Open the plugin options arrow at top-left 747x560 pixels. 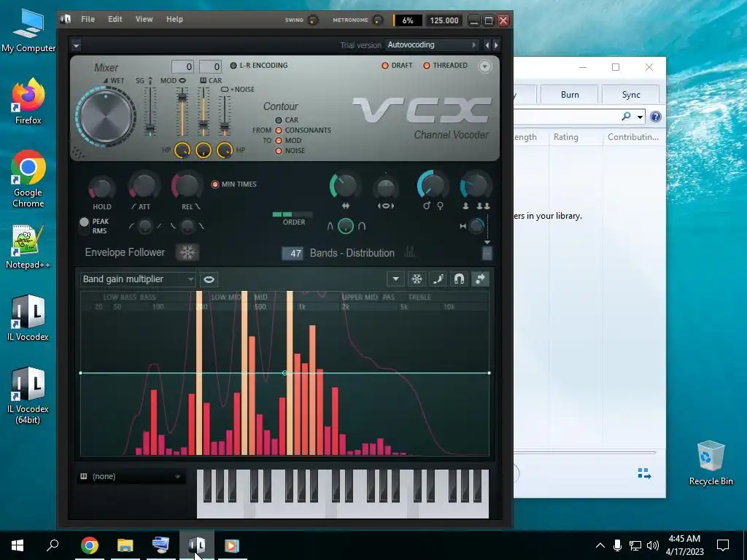tap(76, 46)
